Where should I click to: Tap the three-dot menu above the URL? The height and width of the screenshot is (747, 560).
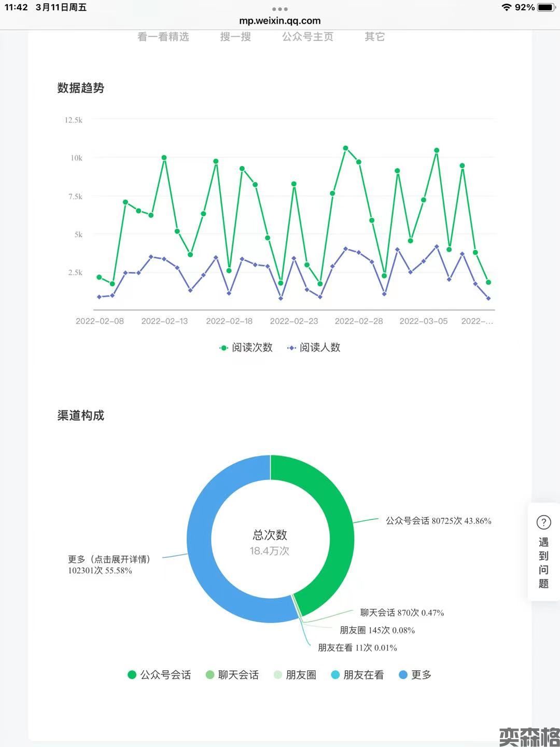click(279, 9)
